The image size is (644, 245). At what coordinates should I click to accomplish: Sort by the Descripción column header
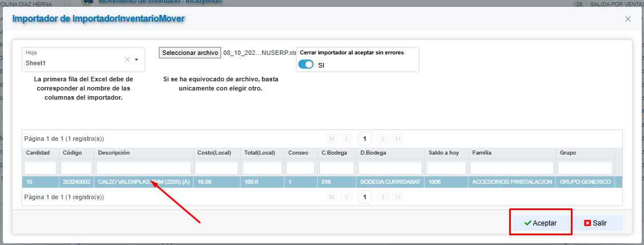pos(114,153)
